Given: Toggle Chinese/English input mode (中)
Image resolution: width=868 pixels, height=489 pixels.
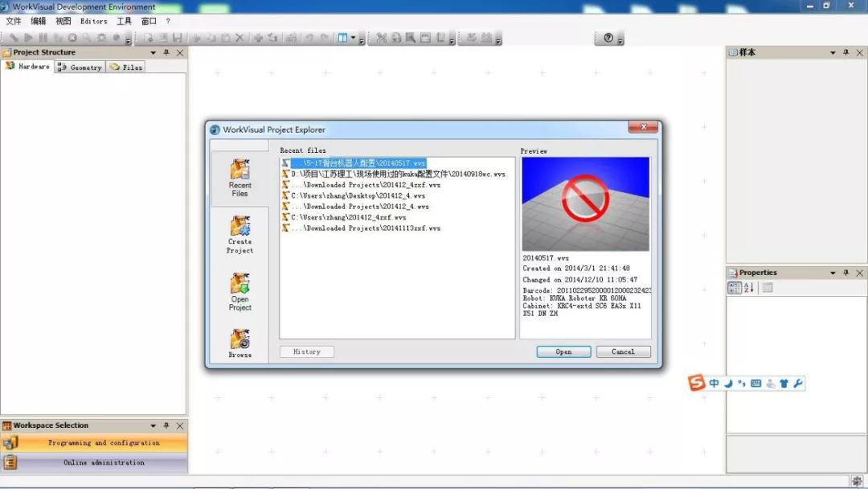Looking at the screenshot, I should 714,384.
